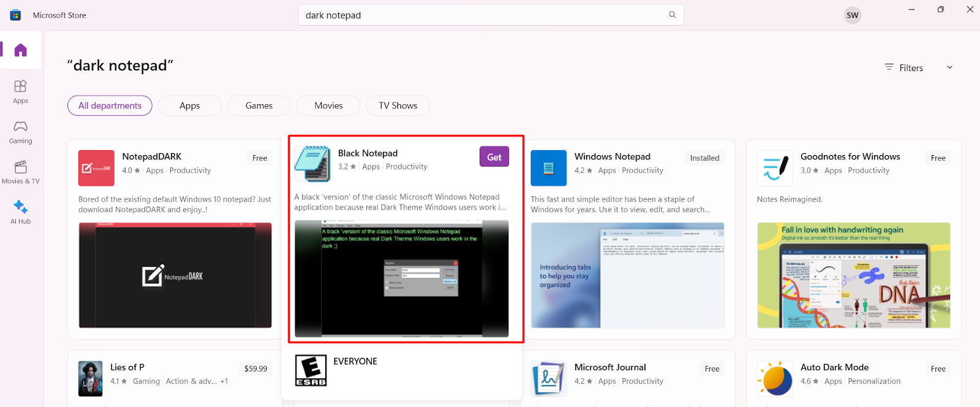Open the Goodnotes for Windows title link
Image resolution: width=980 pixels, height=407 pixels.
[x=850, y=157]
